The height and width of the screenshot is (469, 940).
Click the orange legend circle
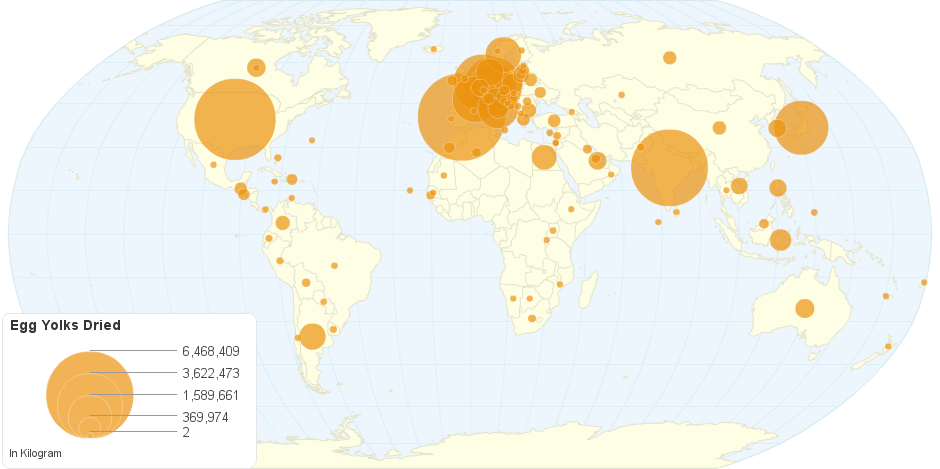(x=90, y=394)
